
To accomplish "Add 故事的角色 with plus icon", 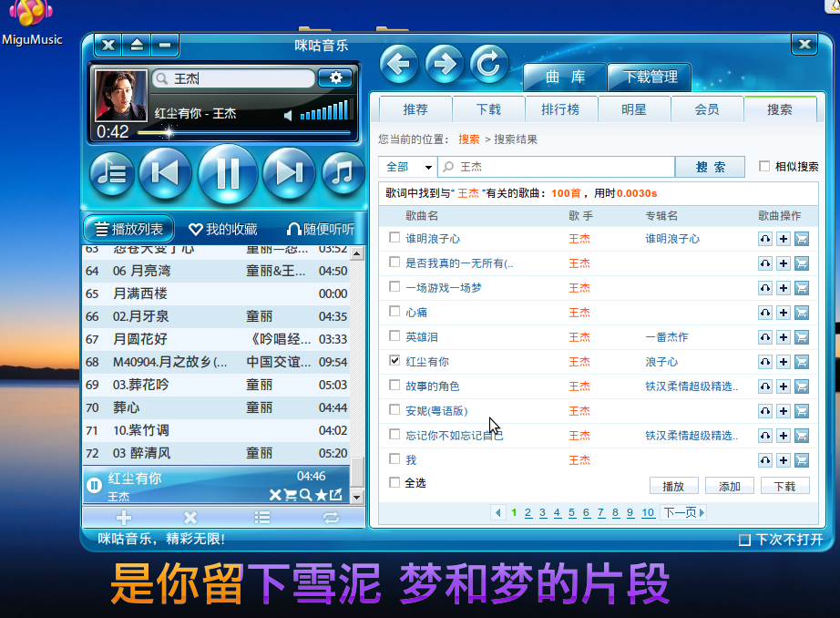I will [x=784, y=386].
